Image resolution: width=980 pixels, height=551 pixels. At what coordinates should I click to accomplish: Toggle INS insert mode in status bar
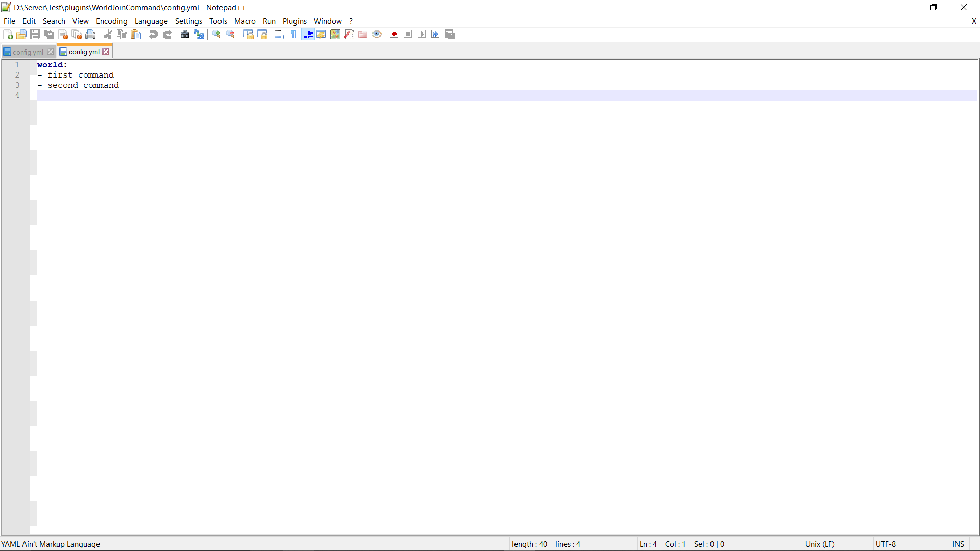958,544
